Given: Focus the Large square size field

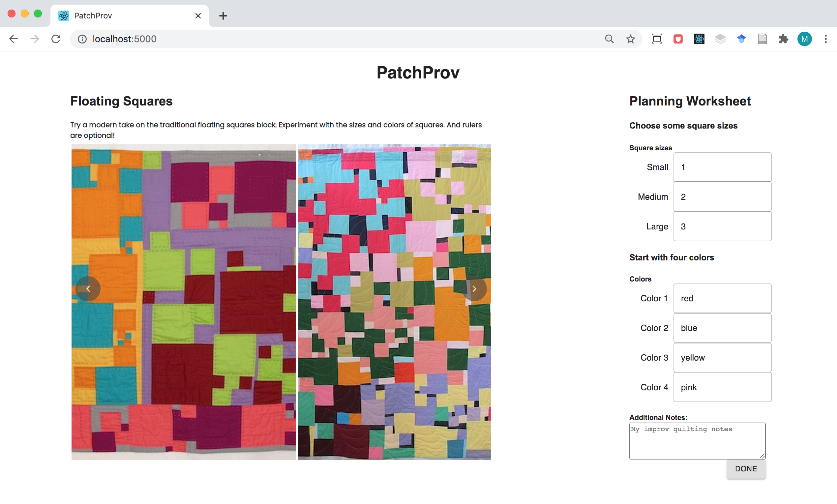Looking at the screenshot, I should click(x=722, y=226).
